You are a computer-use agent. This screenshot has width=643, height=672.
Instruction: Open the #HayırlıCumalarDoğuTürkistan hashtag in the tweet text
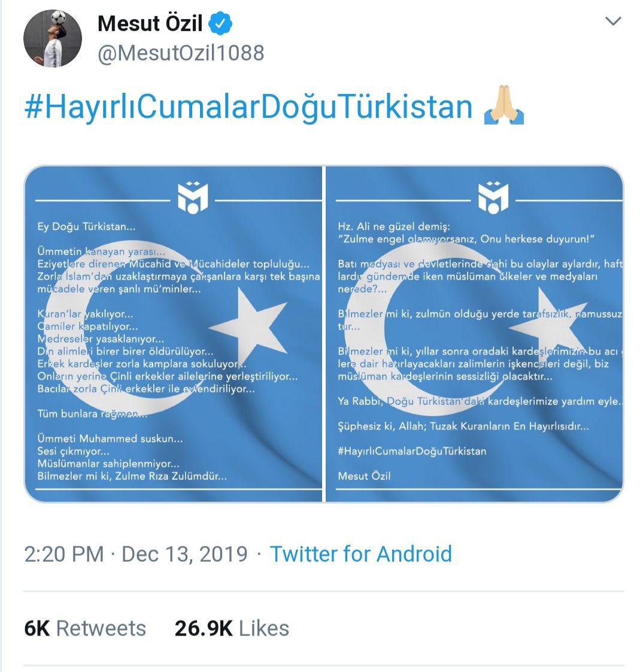tap(248, 107)
